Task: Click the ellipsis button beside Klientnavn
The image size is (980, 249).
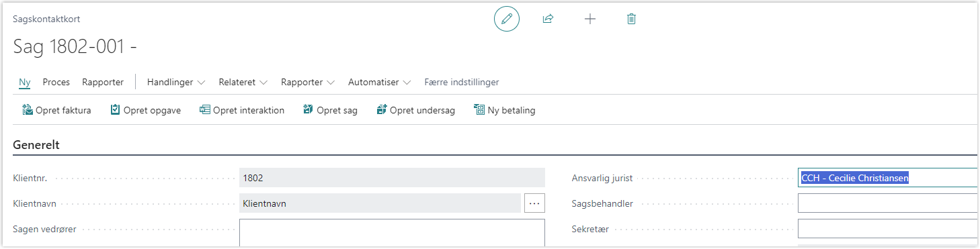Action: point(534,203)
